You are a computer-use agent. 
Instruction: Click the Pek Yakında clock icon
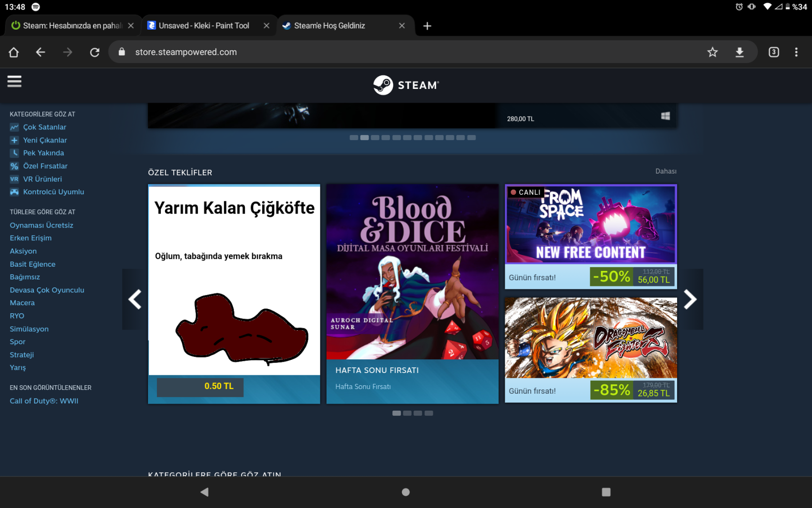15,153
